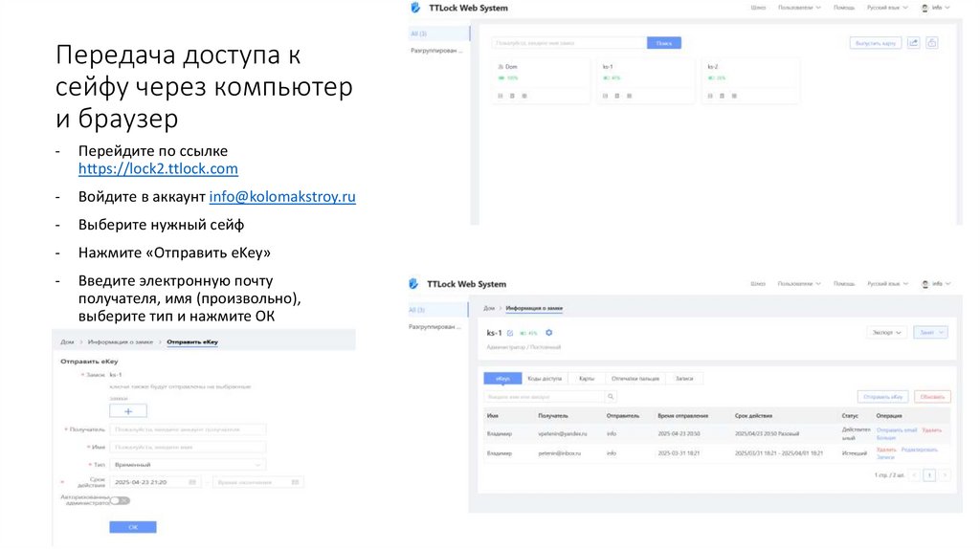Image resolution: width=980 pixels, height=549 pixels.
Task: Open Помощь menu in lock list screenshot
Action: 844,8
